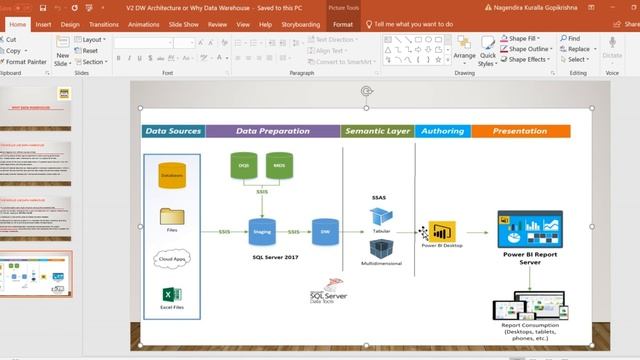This screenshot has height=360, width=640.
Task: Toggle Italic formatting
Action: coord(129,58)
